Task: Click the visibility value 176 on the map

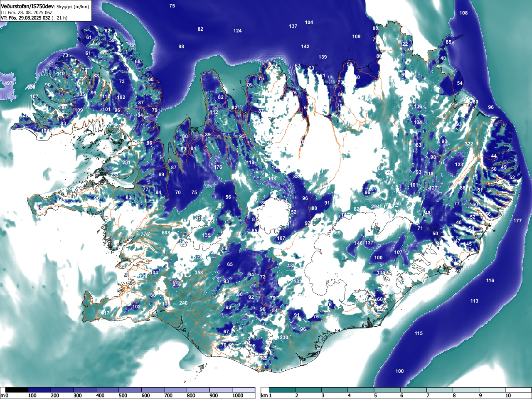Action: tap(218, 167)
